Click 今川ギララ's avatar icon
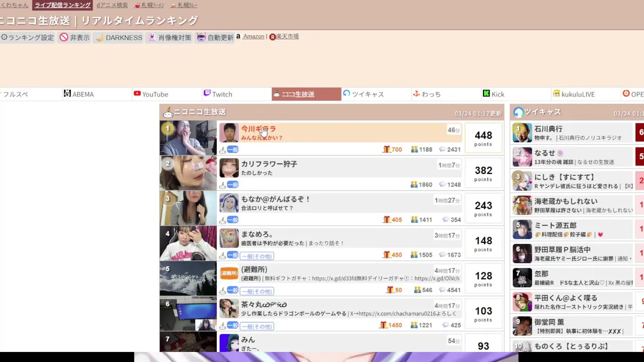 coord(229,133)
